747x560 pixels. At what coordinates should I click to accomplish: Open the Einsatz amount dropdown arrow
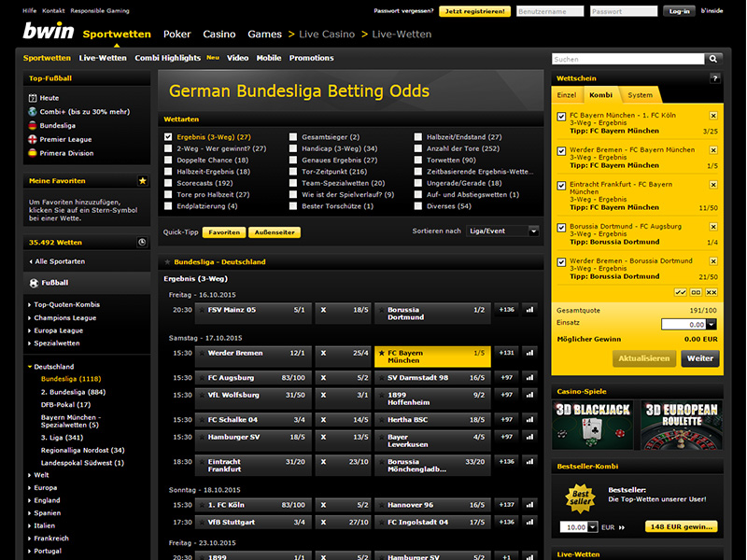(712, 324)
